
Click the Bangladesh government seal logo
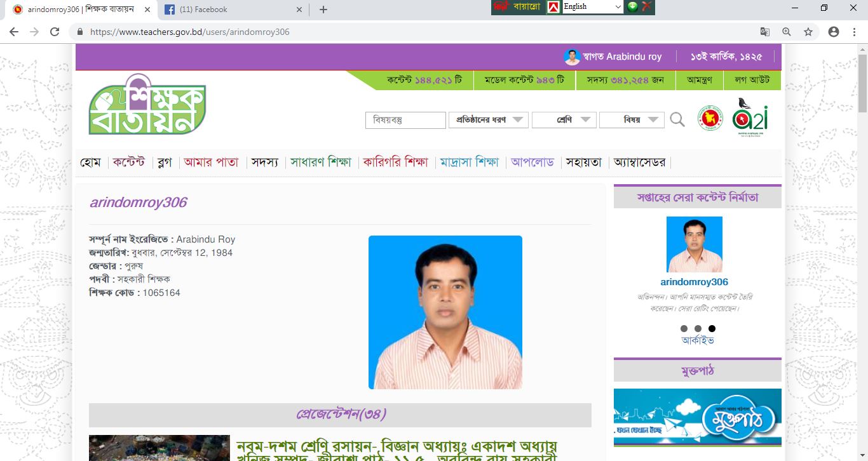click(x=710, y=118)
